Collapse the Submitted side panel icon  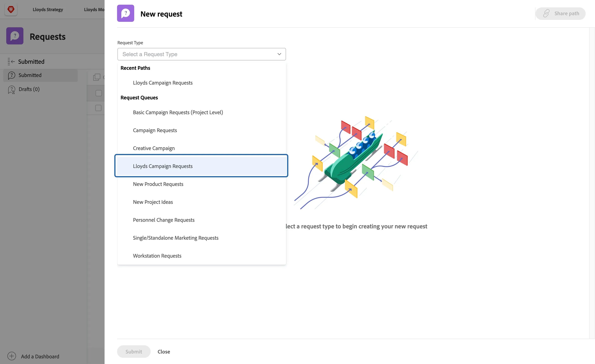click(11, 62)
